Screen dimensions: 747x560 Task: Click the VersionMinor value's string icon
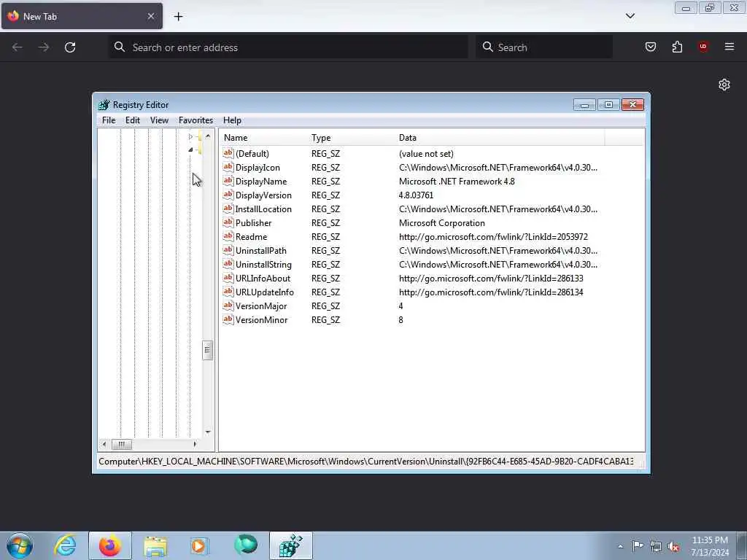[228, 319]
